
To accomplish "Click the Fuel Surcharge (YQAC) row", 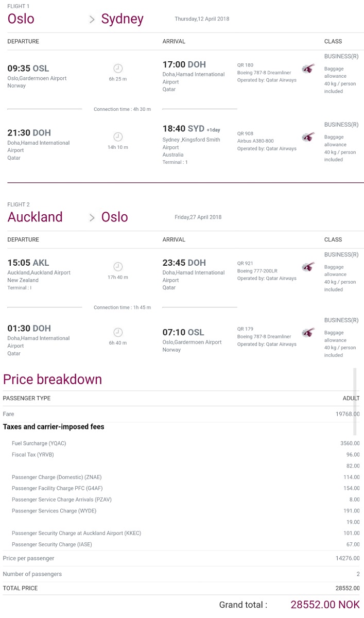I will [181, 443].
